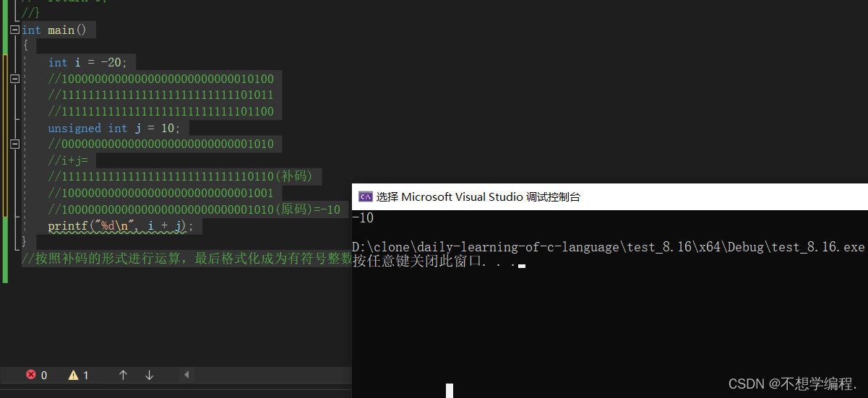Click the test_8.16.exe path line in console
Image resolution: width=868 pixels, height=398 pixels.
tap(609, 247)
